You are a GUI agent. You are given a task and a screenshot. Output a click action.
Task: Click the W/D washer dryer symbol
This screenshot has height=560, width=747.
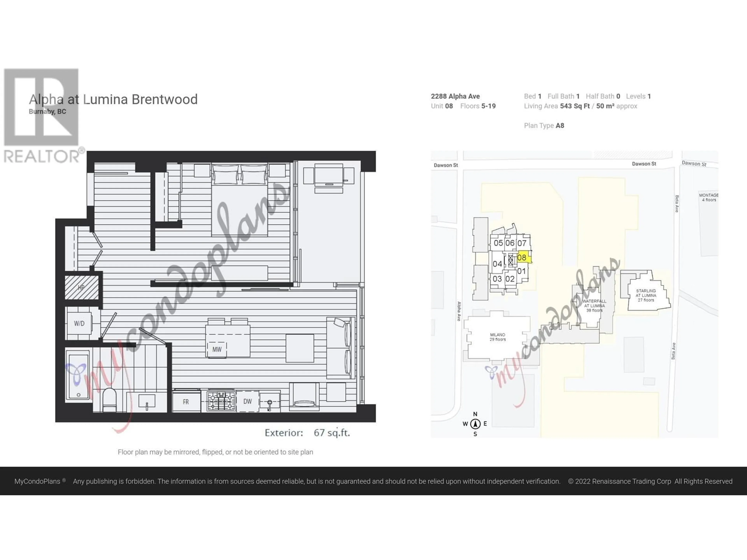(79, 323)
